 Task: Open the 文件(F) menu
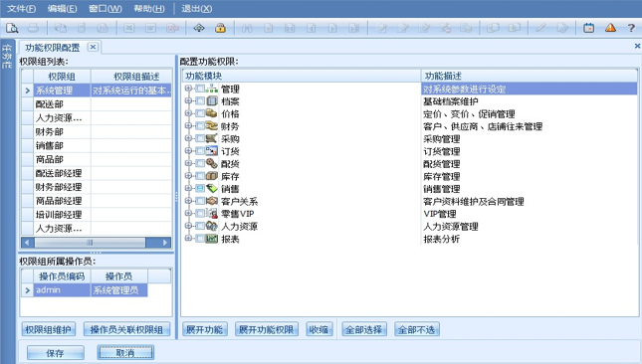[21, 8]
